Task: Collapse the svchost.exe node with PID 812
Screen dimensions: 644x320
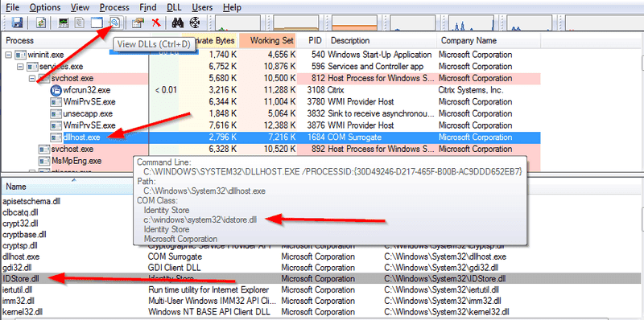Action: [x=32, y=78]
